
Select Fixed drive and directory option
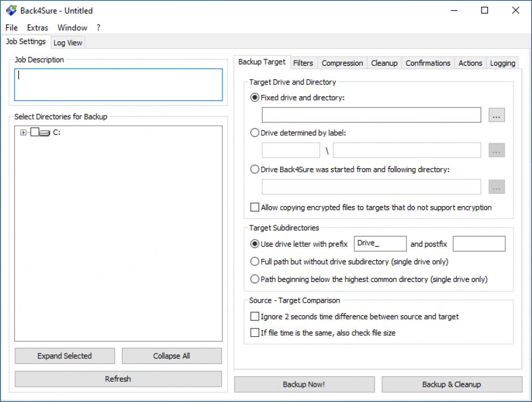pos(297,98)
